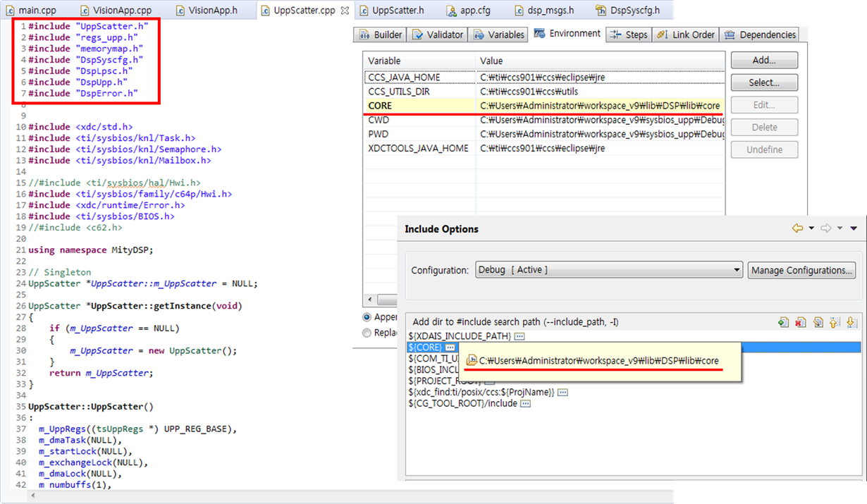Select the Append radio button
Screen dimensions: 867x504
367,317
